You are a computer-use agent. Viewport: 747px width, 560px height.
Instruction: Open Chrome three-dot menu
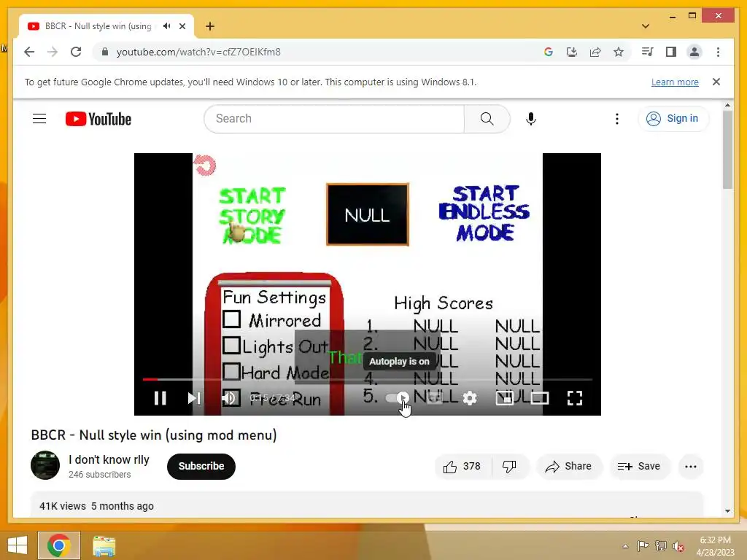pyautogui.click(x=718, y=52)
